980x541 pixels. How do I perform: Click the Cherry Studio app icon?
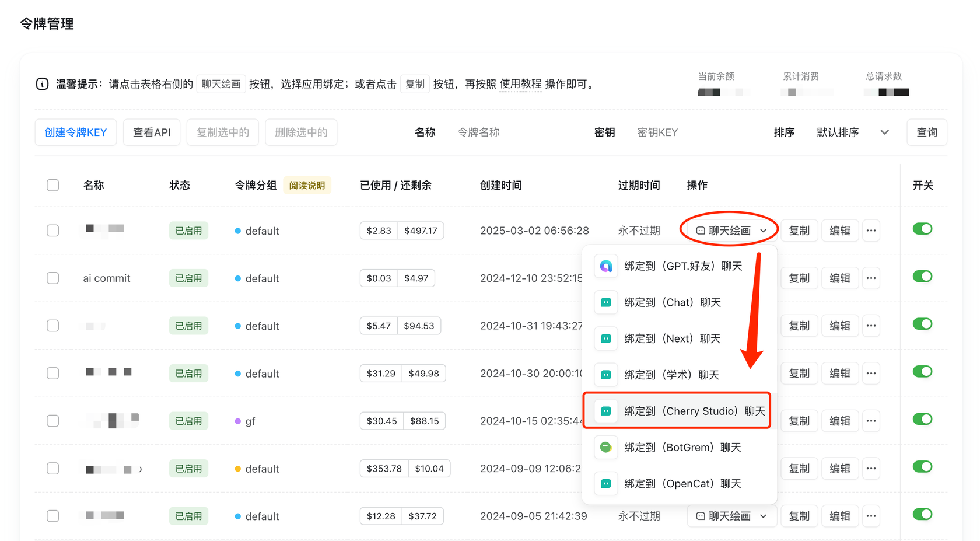tap(606, 411)
